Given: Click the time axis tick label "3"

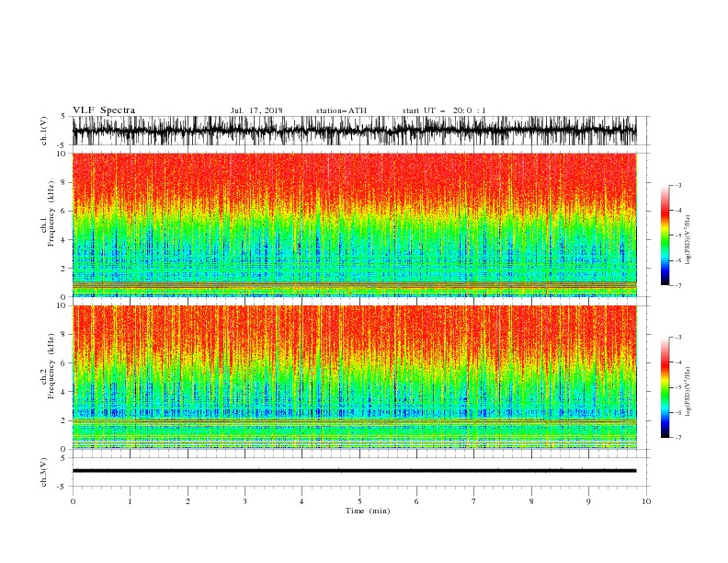Looking at the screenshot, I should point(245,501).
